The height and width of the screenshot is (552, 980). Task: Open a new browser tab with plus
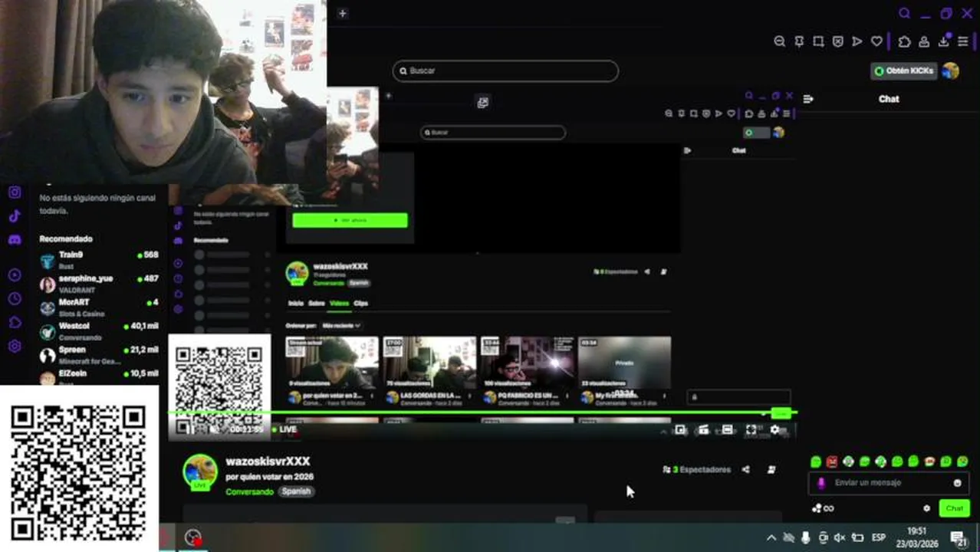coord(342,13)
